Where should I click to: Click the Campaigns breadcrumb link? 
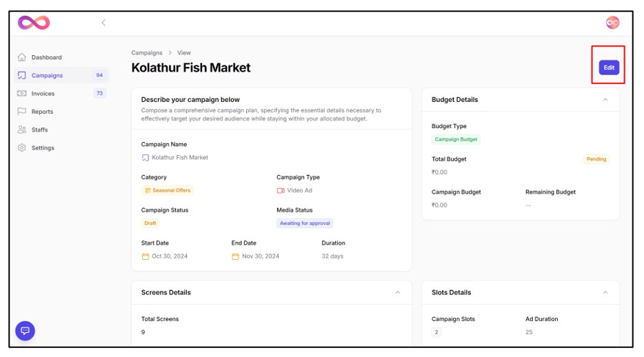pyautogui.click(x=147, y=53)
